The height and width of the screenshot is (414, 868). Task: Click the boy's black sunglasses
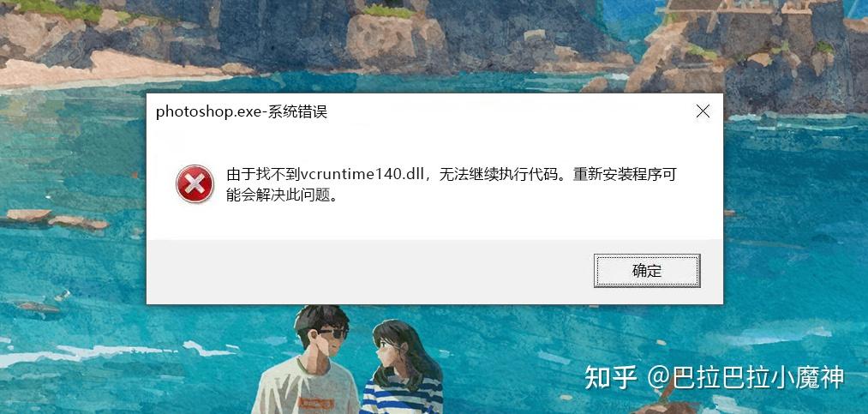pos(332,333)
